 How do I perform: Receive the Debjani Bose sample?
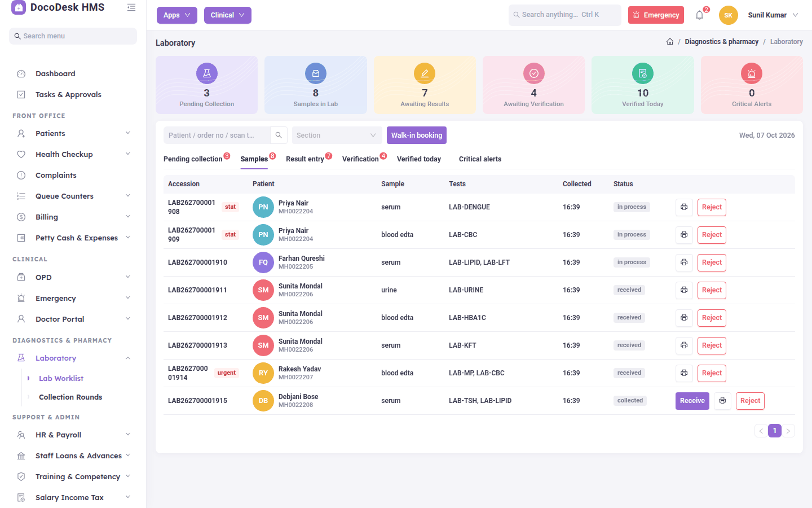coord(692,401)
